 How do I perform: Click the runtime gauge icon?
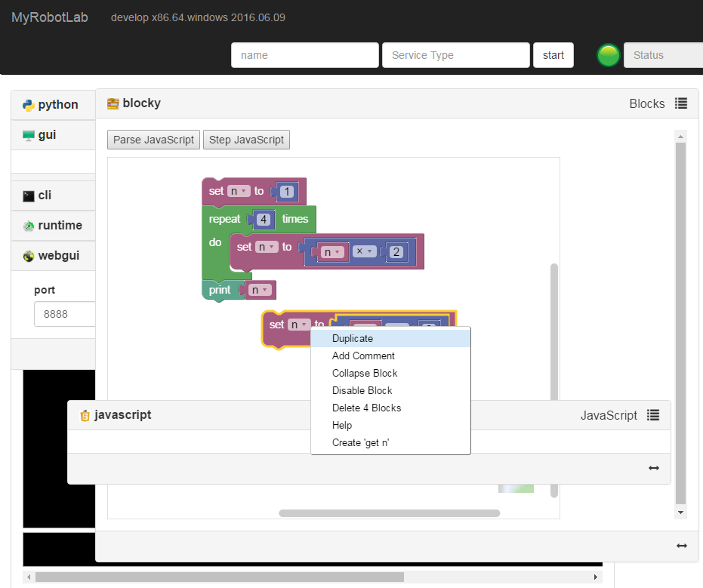(28, 226)
